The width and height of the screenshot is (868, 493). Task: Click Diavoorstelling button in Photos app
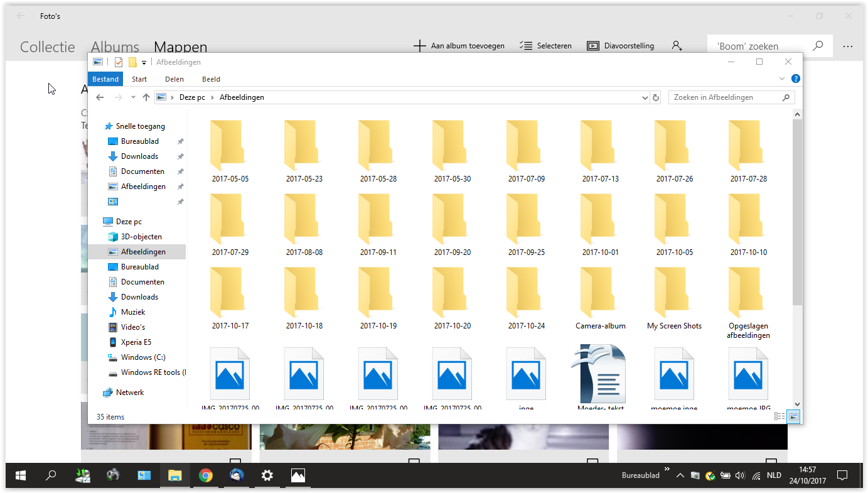(620, 46)
